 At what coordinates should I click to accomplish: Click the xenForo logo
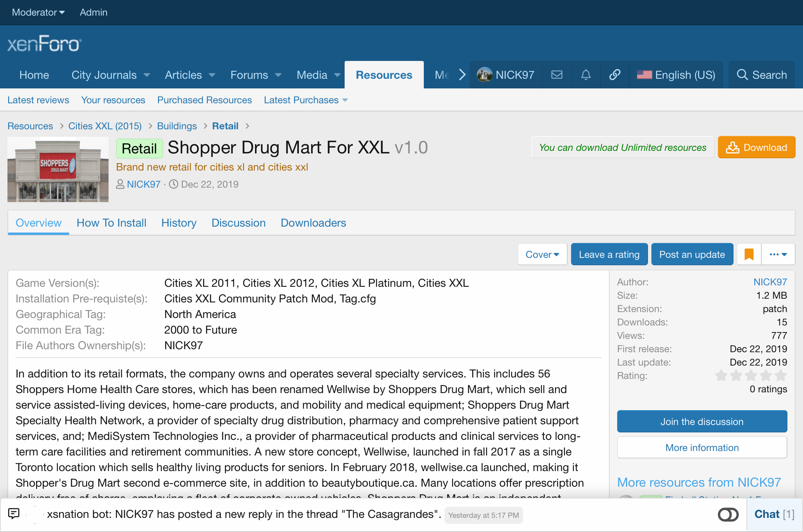(44, 44)
